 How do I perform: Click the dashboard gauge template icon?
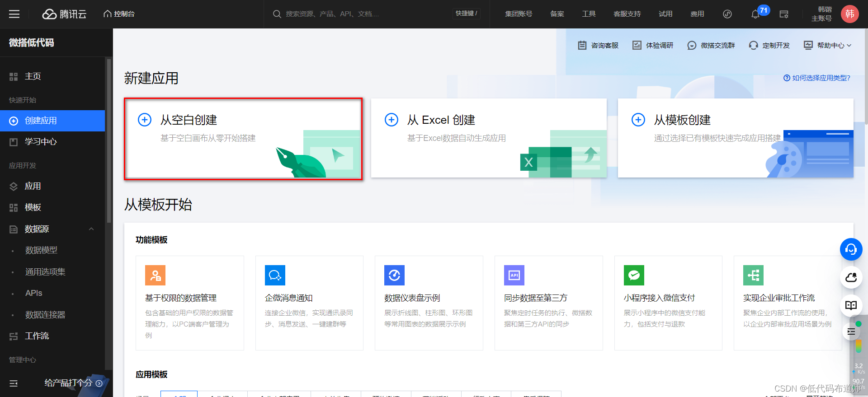[x=394, y=275]
